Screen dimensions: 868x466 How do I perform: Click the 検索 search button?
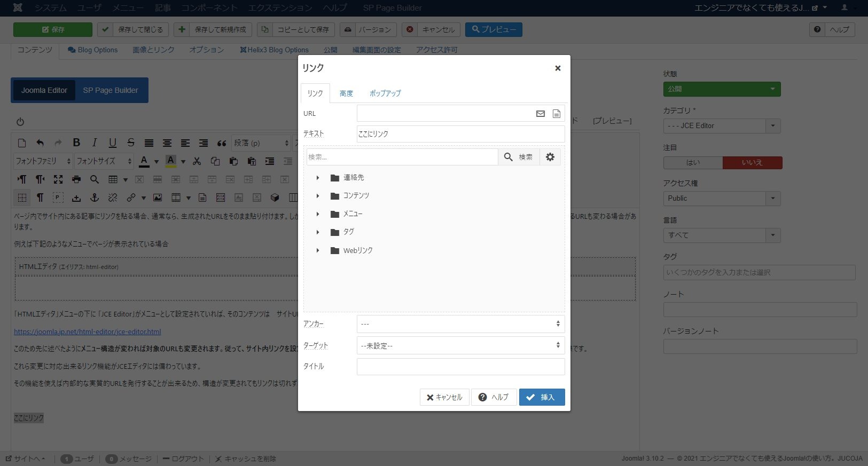[519, 157]
